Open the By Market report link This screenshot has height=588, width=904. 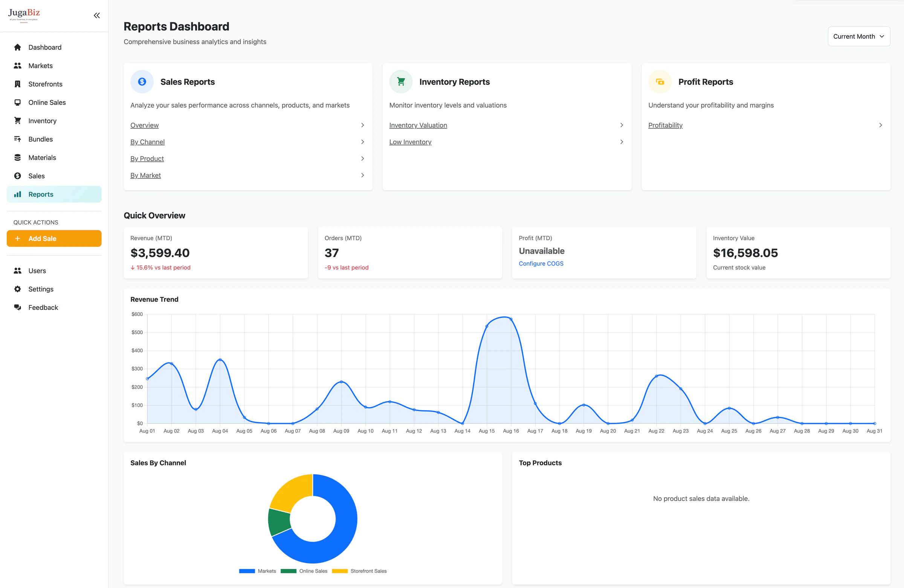(x=145, y=175)
